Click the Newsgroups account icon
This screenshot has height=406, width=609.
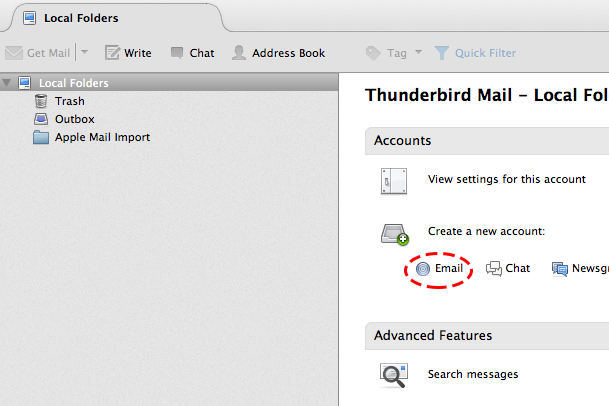(560, 268)
